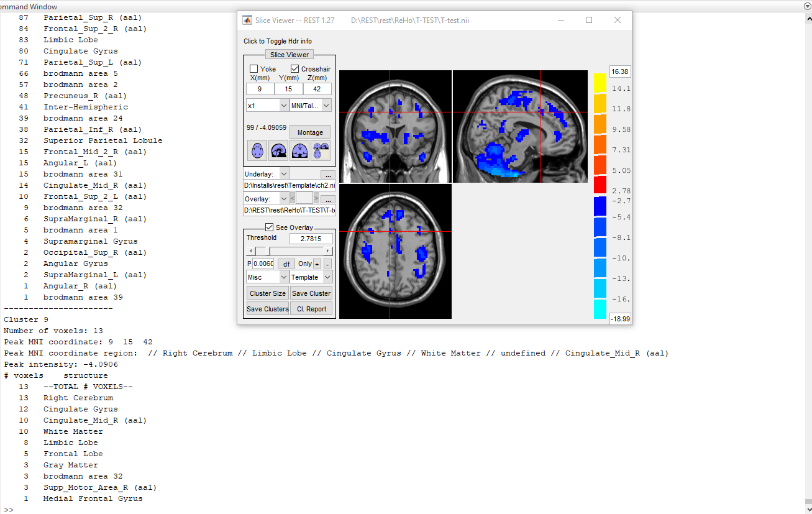Click 'Click to Toggle Hdr info' text

(278, 41)
